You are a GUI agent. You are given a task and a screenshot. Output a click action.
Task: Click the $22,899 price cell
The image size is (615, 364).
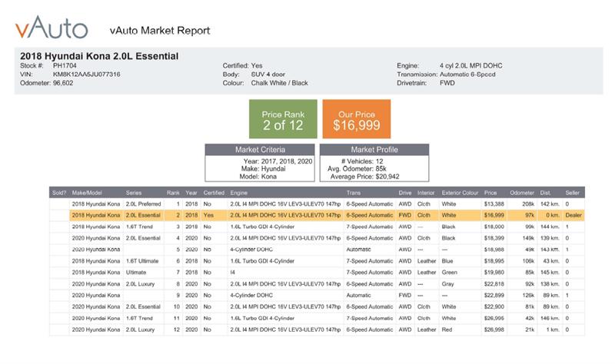494,296
